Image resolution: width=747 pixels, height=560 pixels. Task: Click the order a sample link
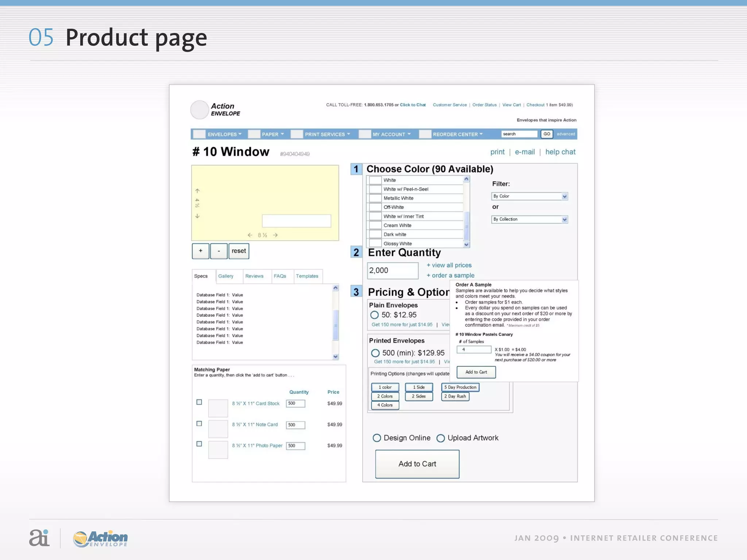pos(450,276)
